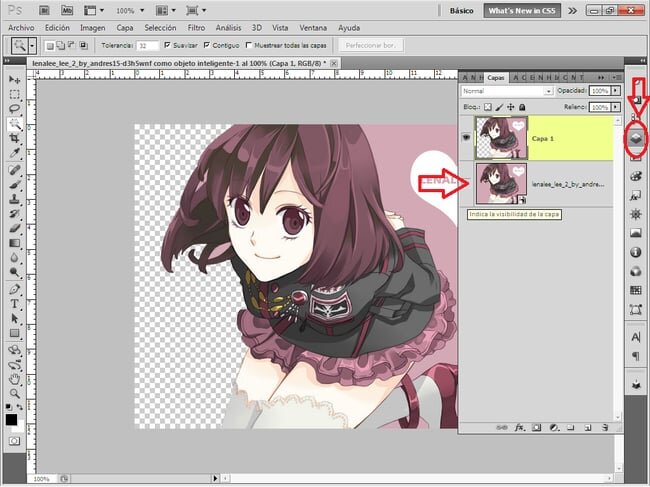
Task: Open the Relleno slider arrow
Action: [x=616, y=107]
